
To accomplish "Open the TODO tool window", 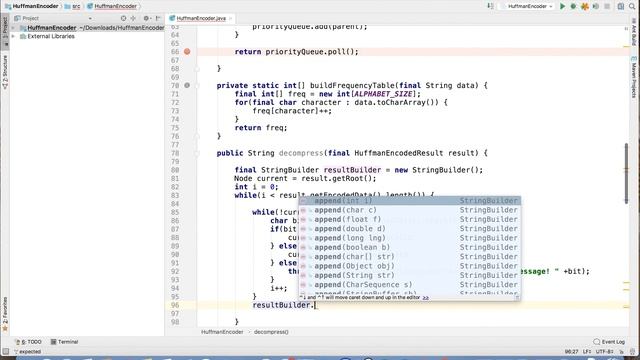I will tap(29, 342).
